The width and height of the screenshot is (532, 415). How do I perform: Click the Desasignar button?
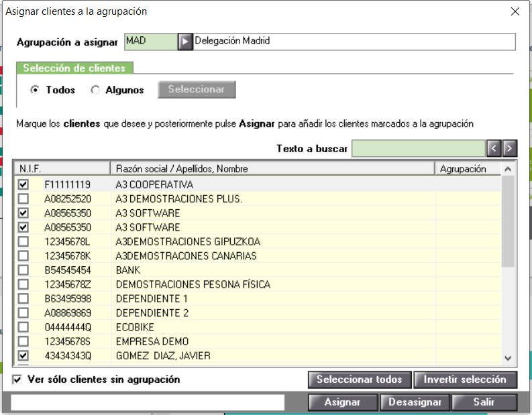click(x=415, y=402)
